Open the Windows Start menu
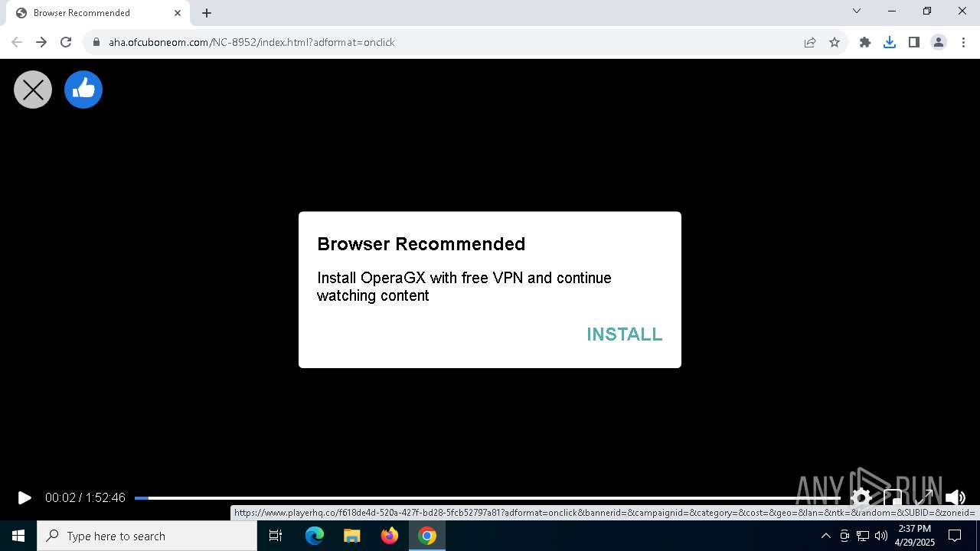980x551 pixels. pyautogui.click(x=18, y=536)
